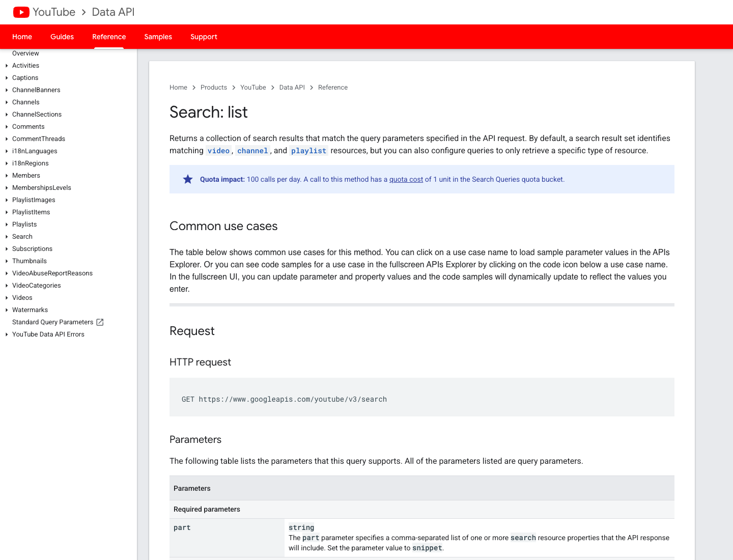The height and width of the screenshot is (560, 733).
Task: Select the Reference tab
Action: click(x=109, y=37)
